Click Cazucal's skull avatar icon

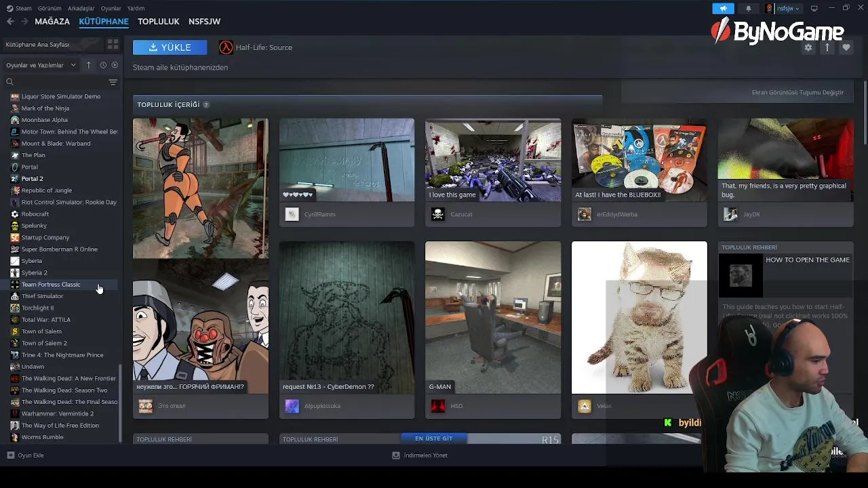[x=438, y=214]
